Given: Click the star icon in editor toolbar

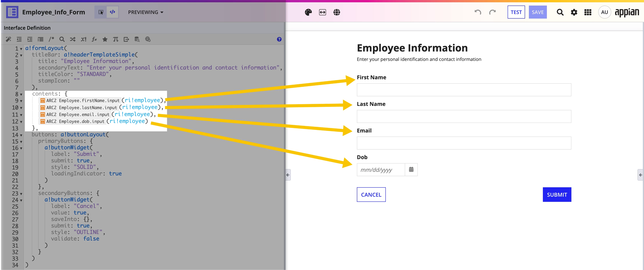Looking at the screenshot, I should pos(105,39).
